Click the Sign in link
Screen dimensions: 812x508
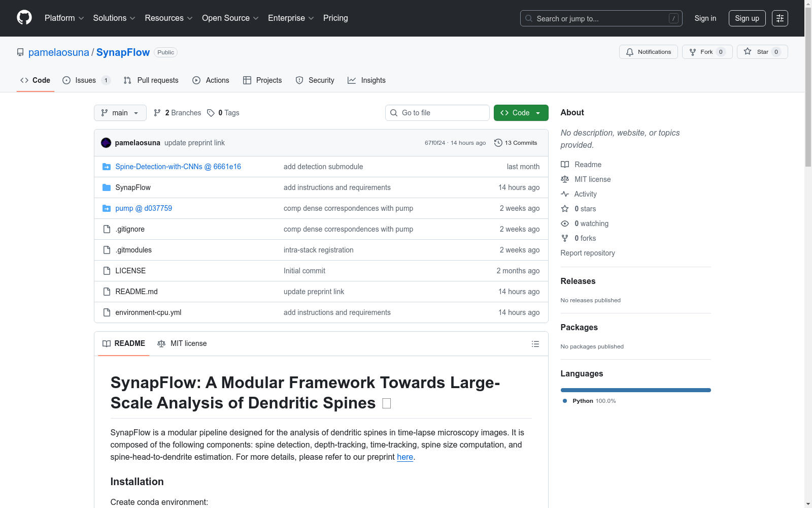[705, 18]
